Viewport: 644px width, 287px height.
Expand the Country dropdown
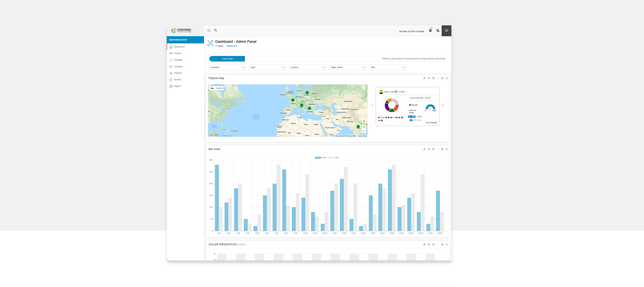pos(307,67)
